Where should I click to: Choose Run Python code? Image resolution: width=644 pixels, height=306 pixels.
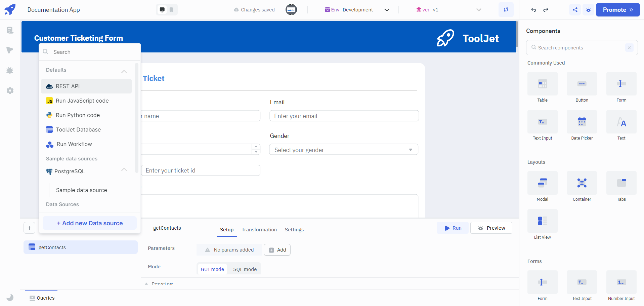pyautogui.click(x=86, y=115)
